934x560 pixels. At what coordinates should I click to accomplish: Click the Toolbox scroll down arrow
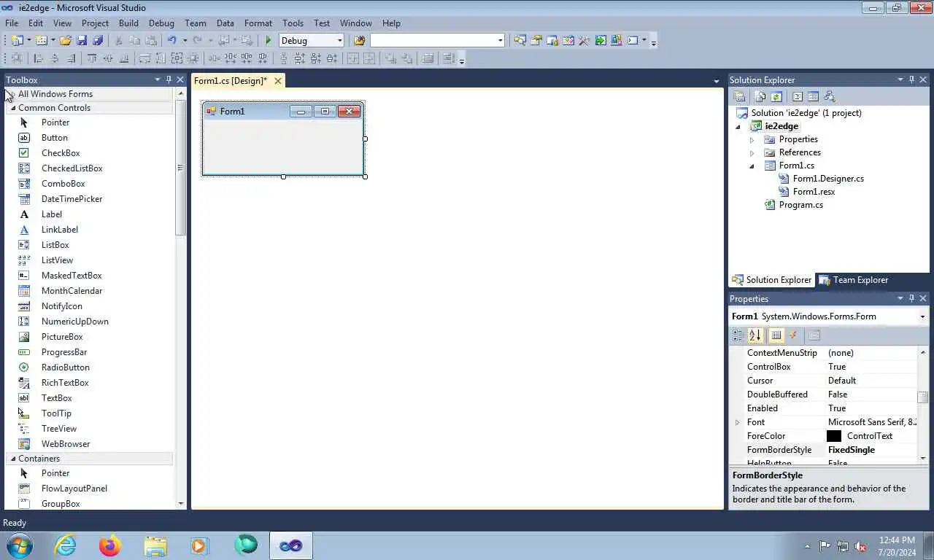coord(181,504)
